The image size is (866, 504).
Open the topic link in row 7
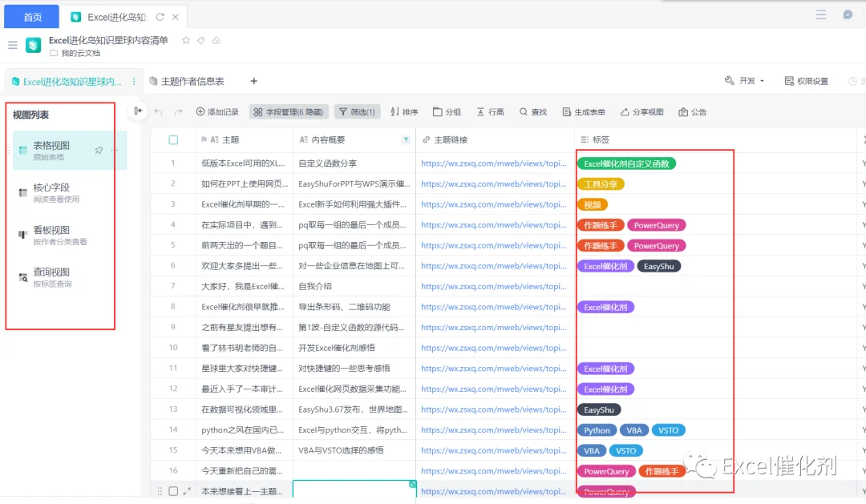[494, 287]
